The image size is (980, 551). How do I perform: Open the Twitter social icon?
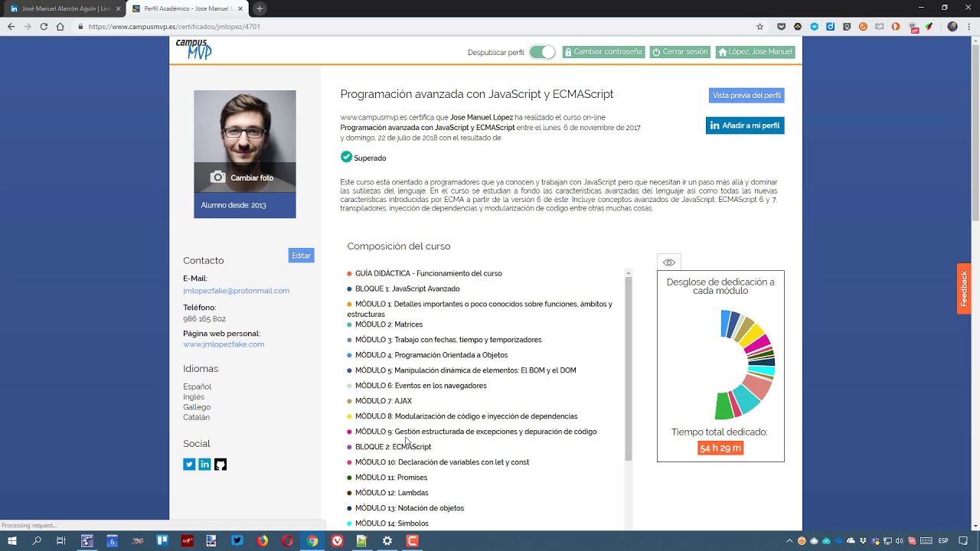click(189, 465)
